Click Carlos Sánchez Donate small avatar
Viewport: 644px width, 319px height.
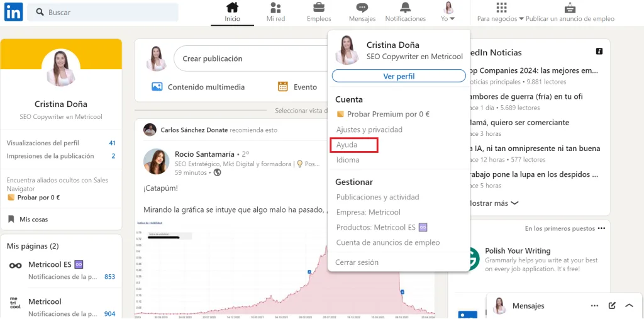click(150, 130)
